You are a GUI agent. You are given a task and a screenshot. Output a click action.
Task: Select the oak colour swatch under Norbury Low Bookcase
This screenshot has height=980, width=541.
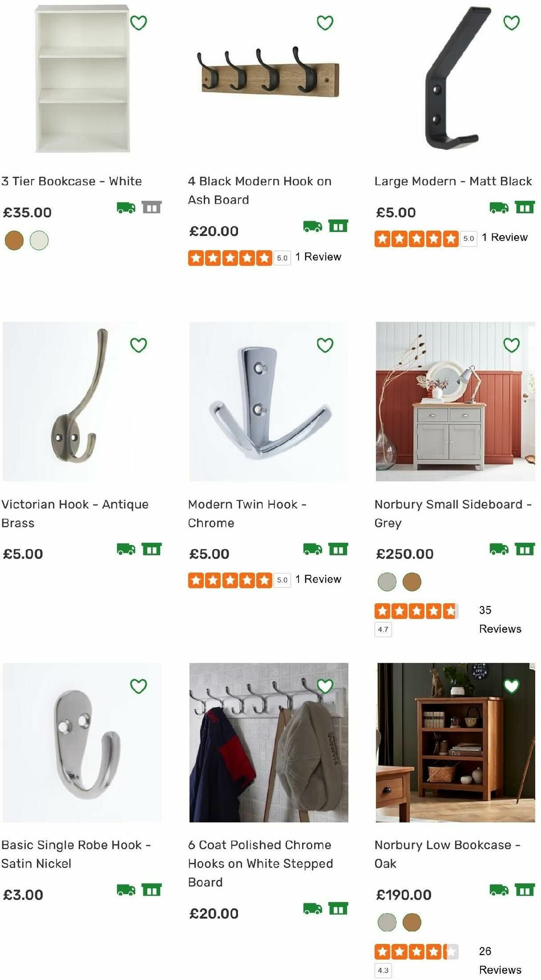[x=412, y=923]
